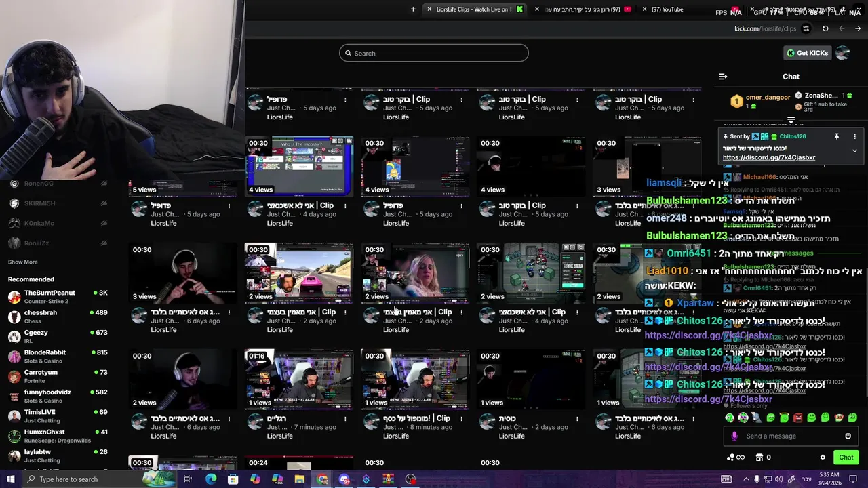Open options menu of the כוסית clip
Screen dimensions: 868x488
coord(577,419)
